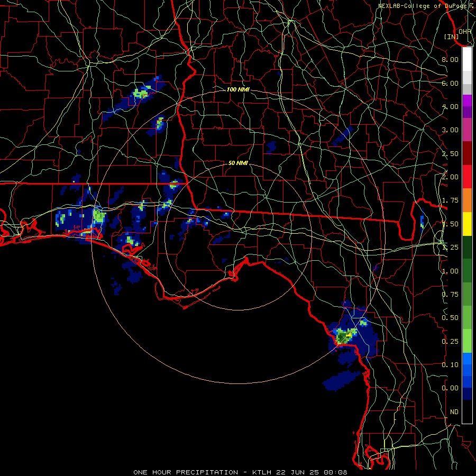476x476 pixels.
Task: Click the 0.00 legend value
Action: [450, 388]
